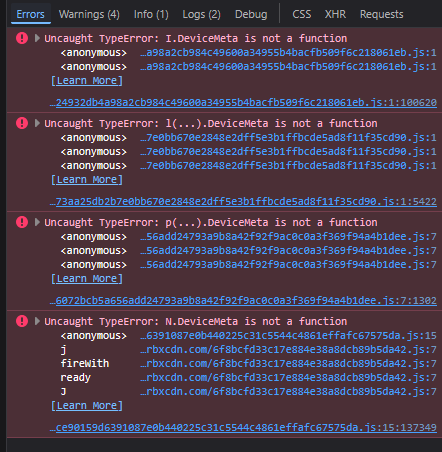Screen dimensions: 442x452
Task: Click the error icon beside I.DeviceMeta message
Action: [x=22, y=38]
